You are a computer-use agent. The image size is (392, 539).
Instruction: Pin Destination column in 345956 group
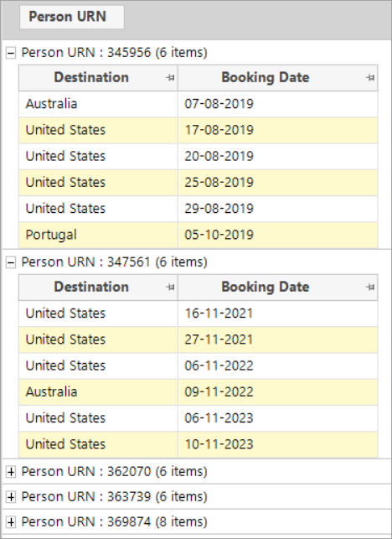(170, 78)
